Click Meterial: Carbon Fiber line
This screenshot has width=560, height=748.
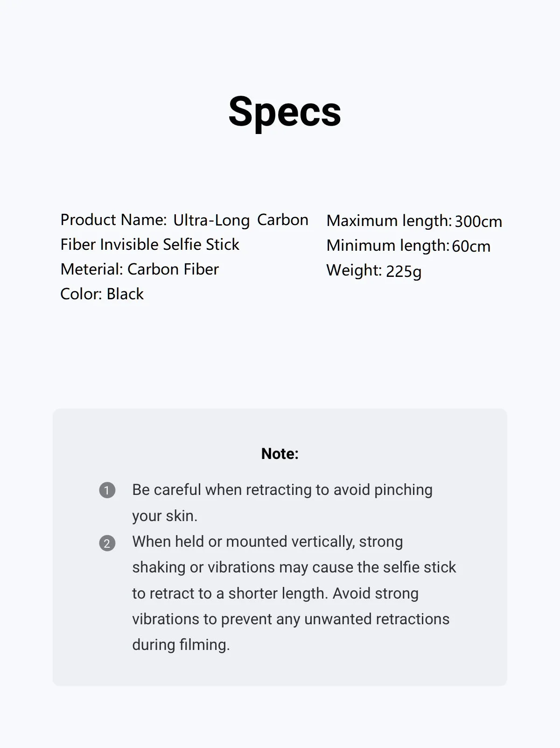point(140,269)
